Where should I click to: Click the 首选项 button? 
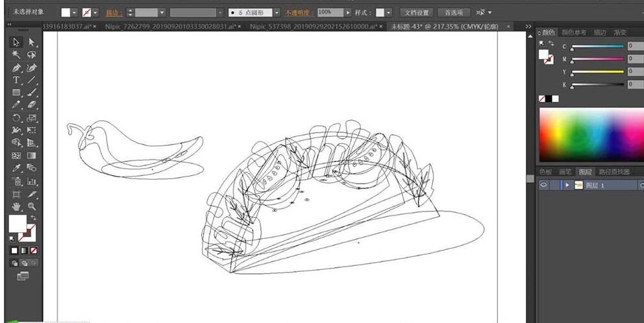[x=454, y=12]
